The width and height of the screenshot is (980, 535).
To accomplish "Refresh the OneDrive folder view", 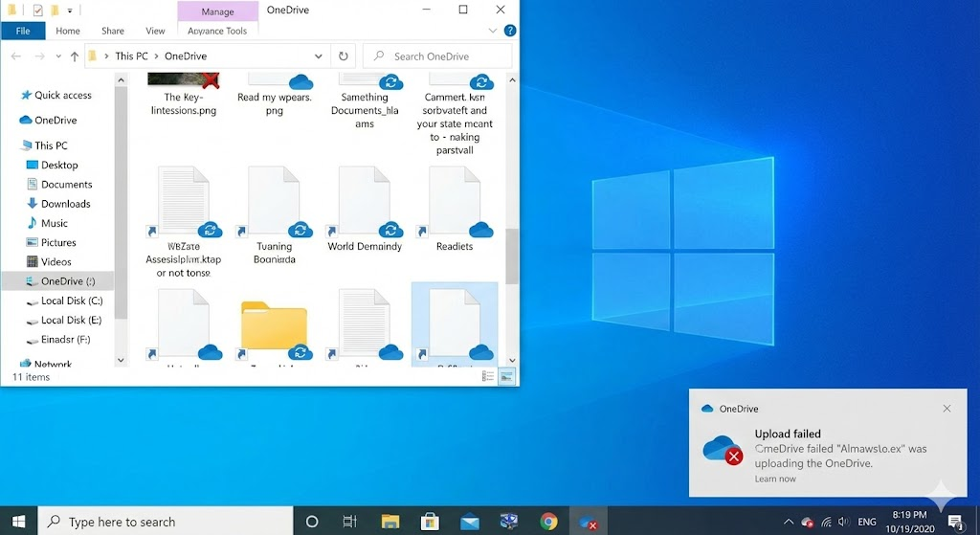I will tap(344, 56).
